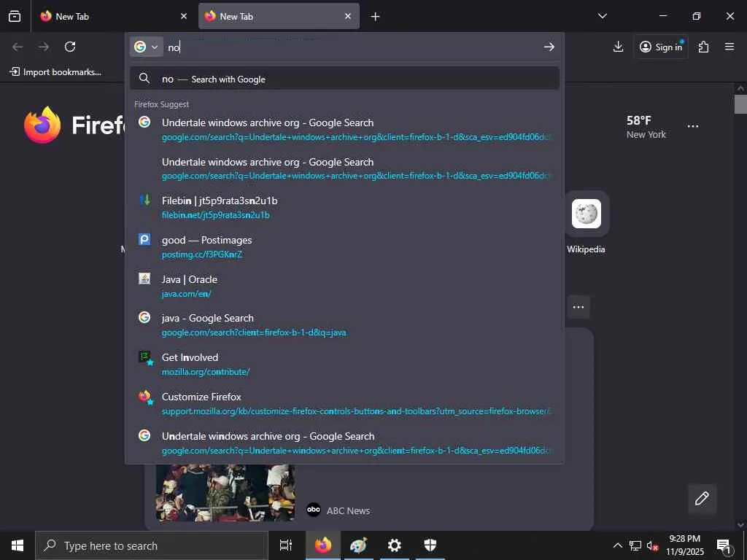This screenshot has height=560, width=747.
Task: Click the network status tray icon
Action: (x=635, y=545)
